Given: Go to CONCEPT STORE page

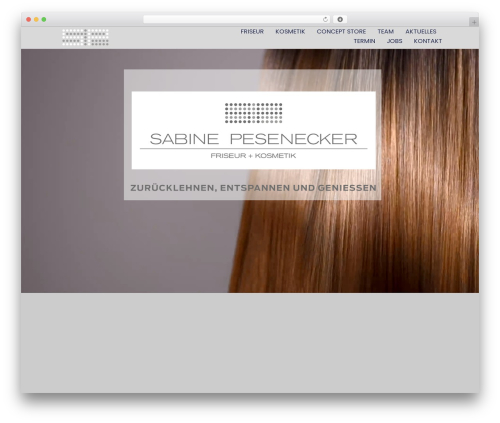Looking at the screenshot, I should pos(341,31).
